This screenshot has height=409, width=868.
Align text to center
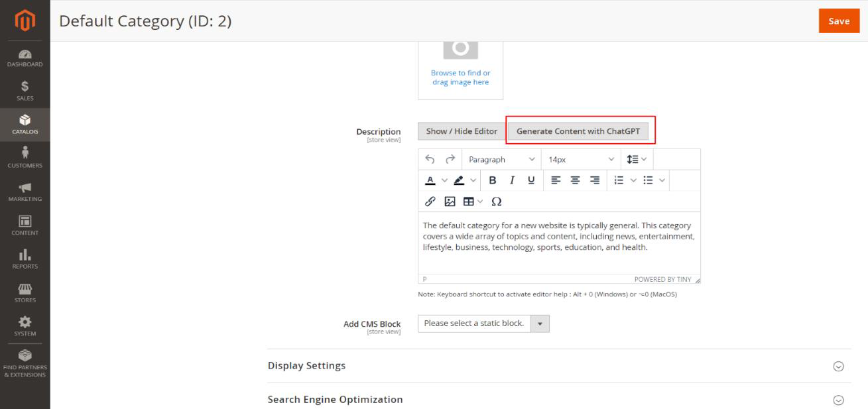576,180
